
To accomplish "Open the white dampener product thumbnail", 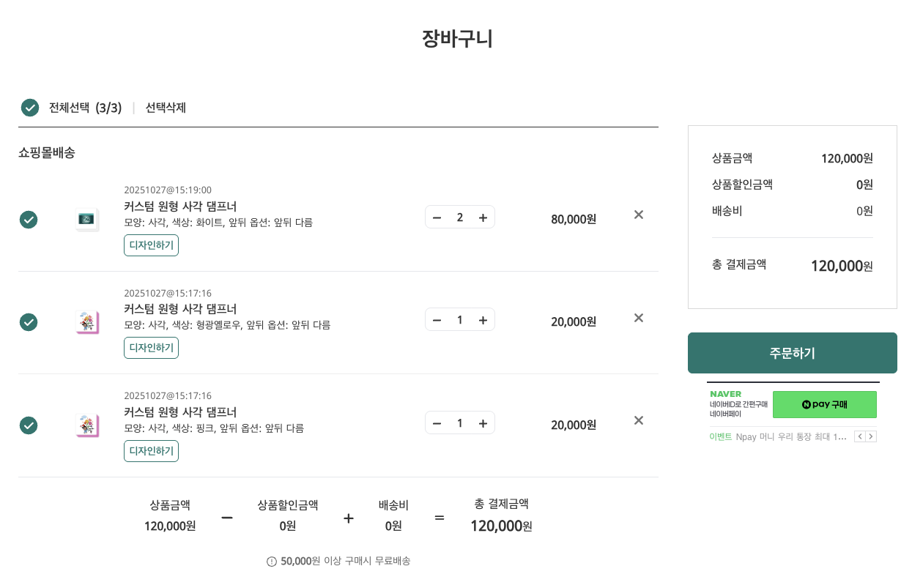I will click(86, 219).
